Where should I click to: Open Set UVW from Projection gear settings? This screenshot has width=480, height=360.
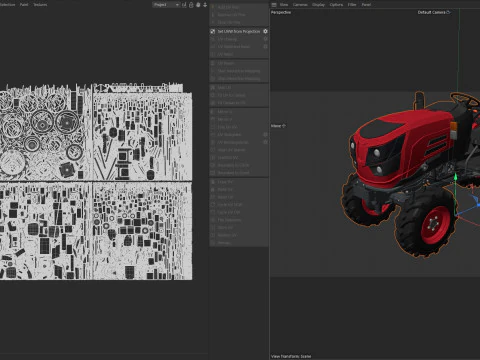coord(265,31)
